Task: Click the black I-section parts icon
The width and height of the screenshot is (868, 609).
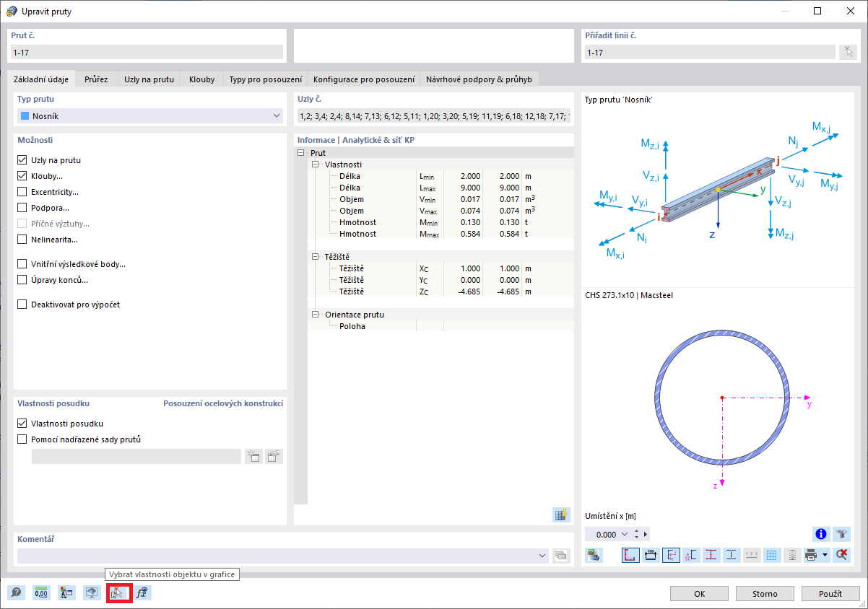Action: (x=732, y=555)
